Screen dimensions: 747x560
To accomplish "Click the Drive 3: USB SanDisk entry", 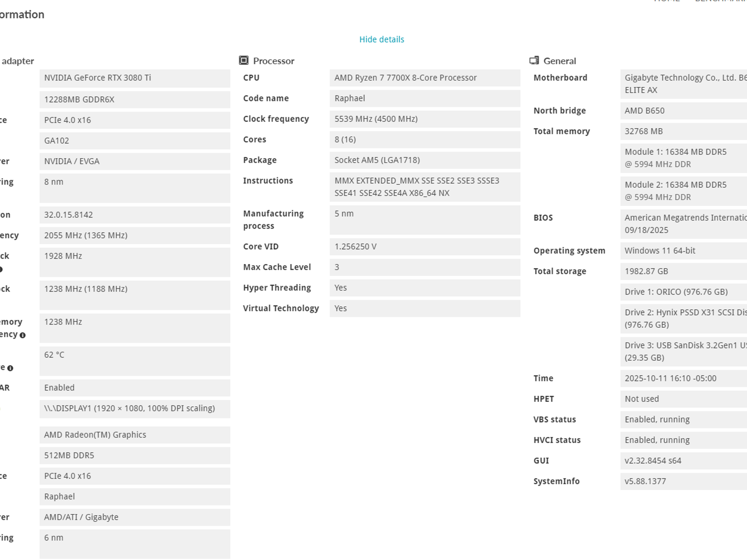I will click(684, 351).
